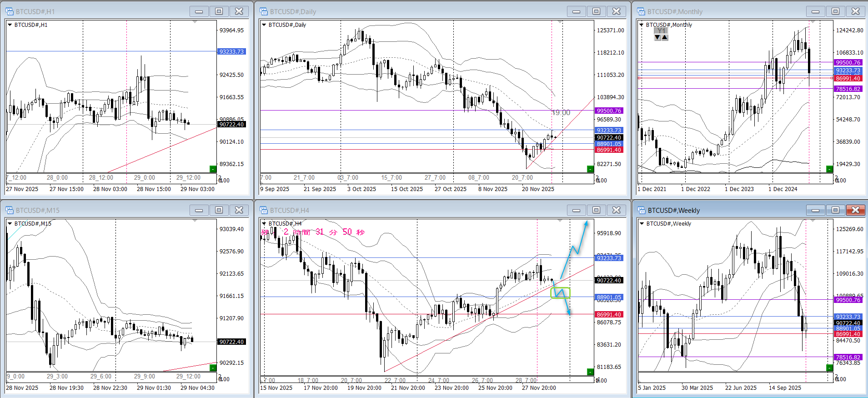The image size is (868, 398).
Task: Click the BTCUSD#,H4 window title icon
Action: point(263,210)
